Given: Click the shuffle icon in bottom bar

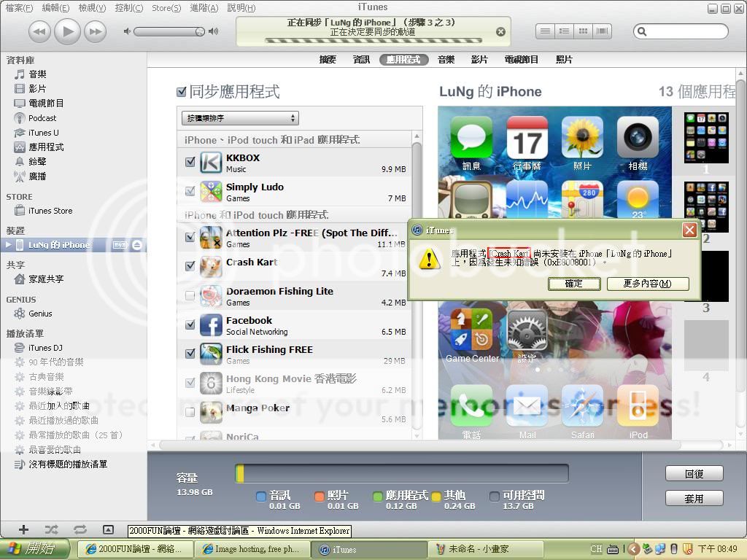Looking at the screenshot, I should coord(52,530).
